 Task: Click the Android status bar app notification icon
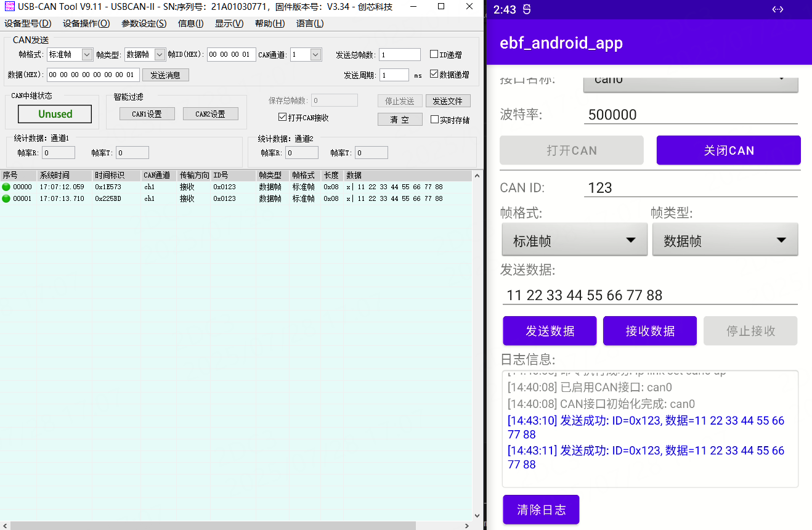[x=527, y=10]
